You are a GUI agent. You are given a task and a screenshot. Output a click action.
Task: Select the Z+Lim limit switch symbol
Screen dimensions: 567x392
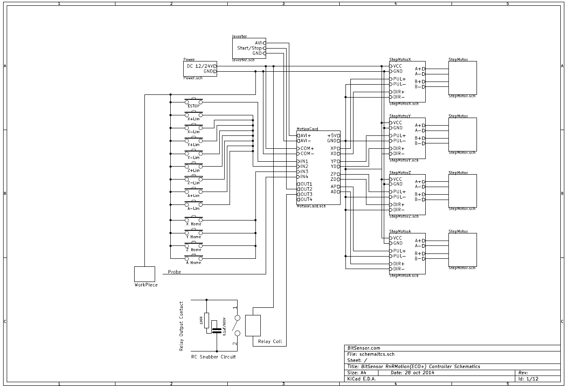193,166
